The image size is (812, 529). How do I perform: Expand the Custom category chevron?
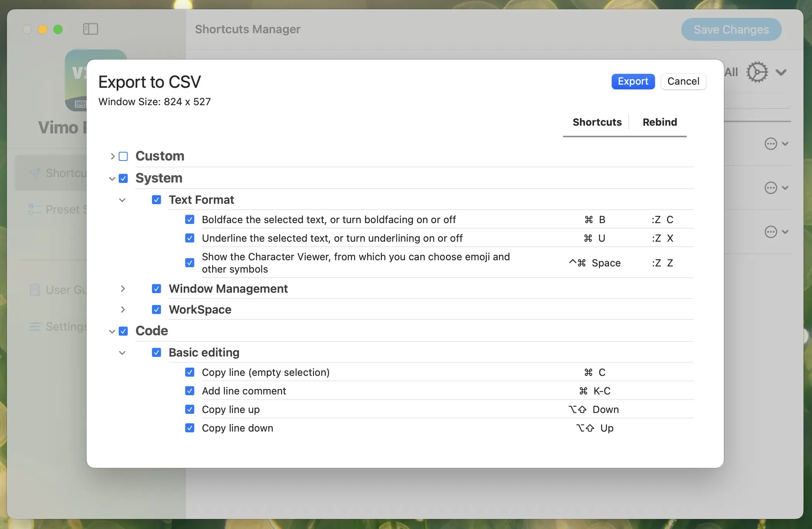click(113, 156)
